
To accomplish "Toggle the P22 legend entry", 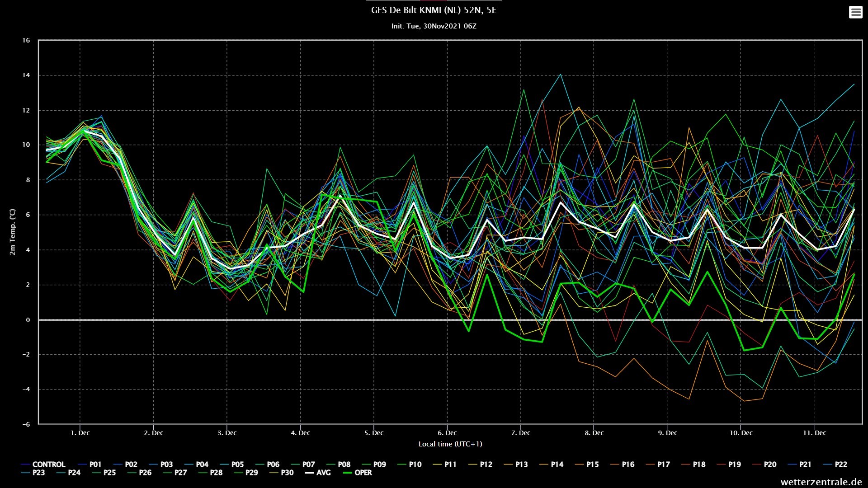I will click(x=835, y=465).
